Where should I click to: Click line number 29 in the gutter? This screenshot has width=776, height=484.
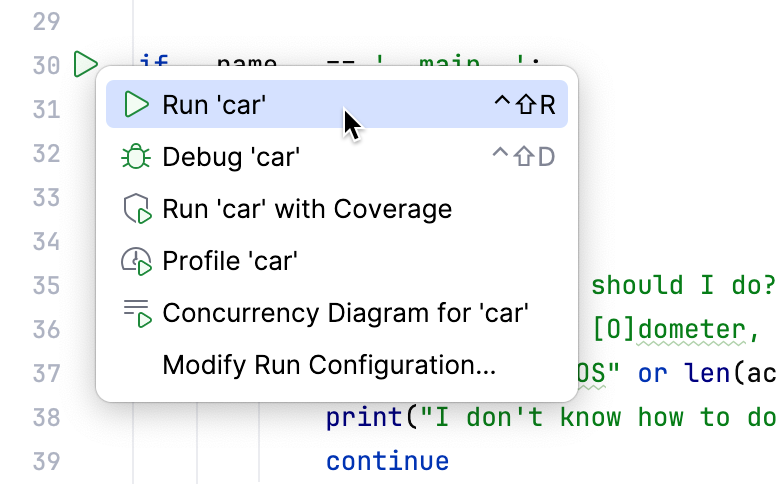(46, 21)
